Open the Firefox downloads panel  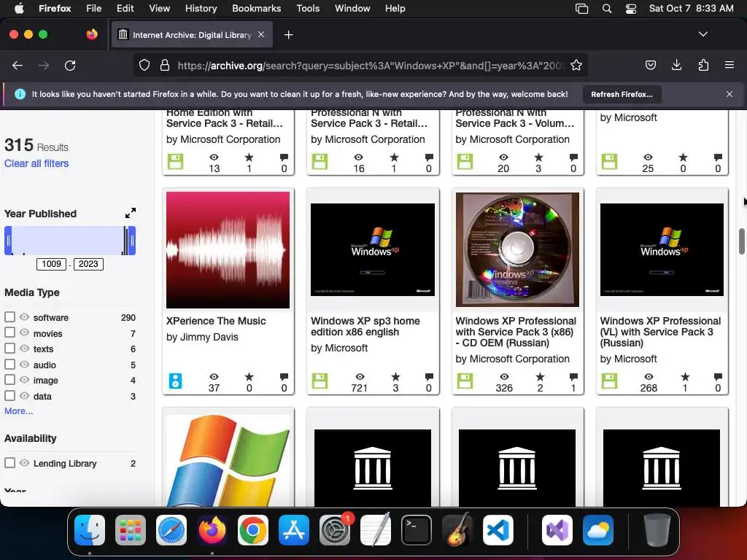pyautogui.click(x=676, y=65)
